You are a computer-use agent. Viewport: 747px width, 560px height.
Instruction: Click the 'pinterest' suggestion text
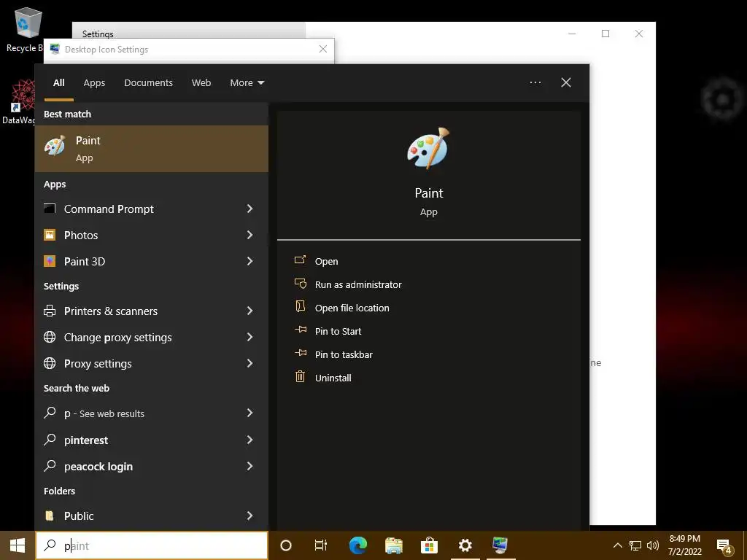pos(86,440)
